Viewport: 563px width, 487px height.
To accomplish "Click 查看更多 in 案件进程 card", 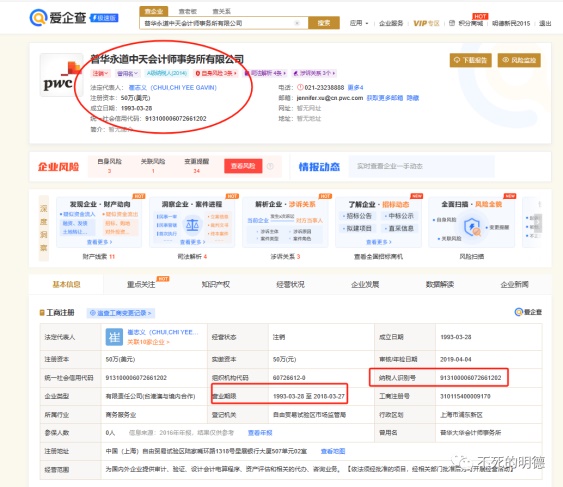I will [x=192, y=242].
